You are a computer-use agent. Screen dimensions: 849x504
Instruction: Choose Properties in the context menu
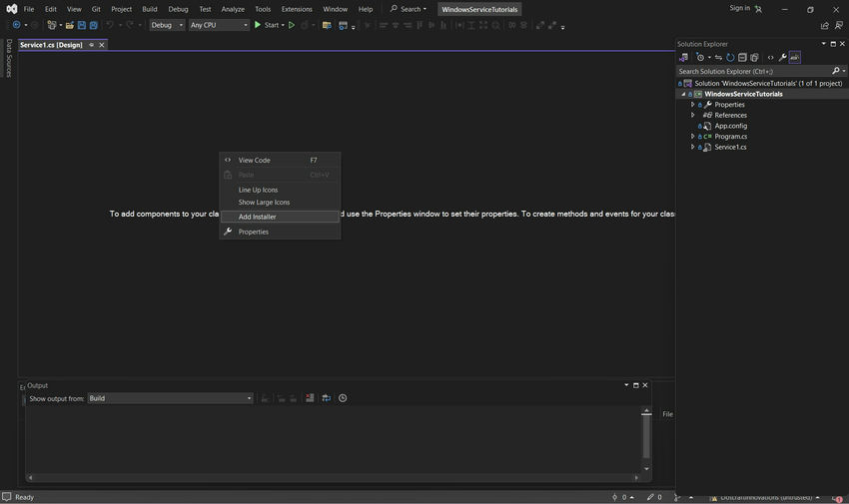(280, 232)
